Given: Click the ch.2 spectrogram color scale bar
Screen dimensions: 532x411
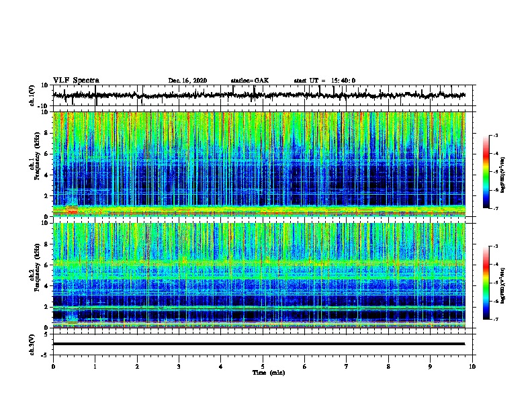Looking at the screenshot, I should tap(486, 283).
